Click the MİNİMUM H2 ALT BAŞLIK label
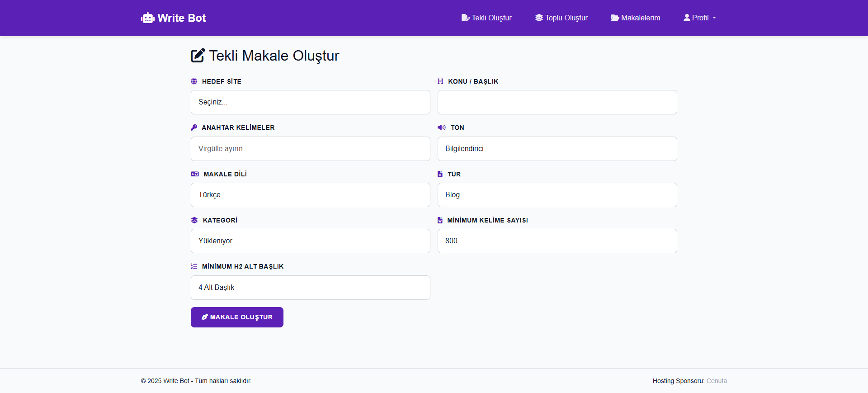868x393 pixels. click(x=243, y=266)
